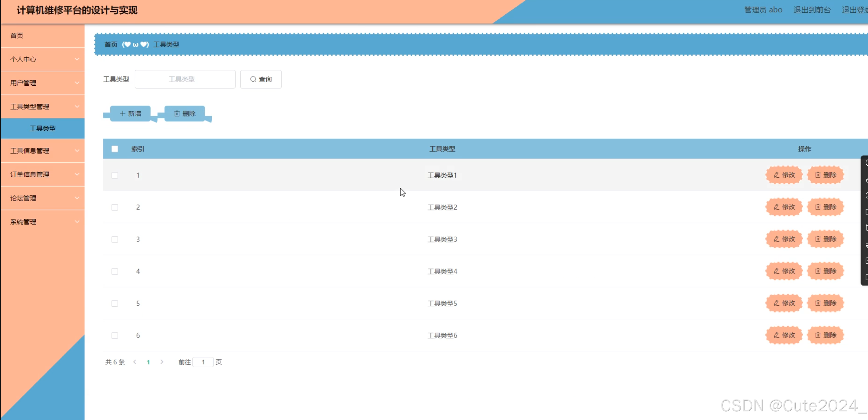Select the 工具类型 submenu item
868x420 pixels.
click(x=43, y=128)
